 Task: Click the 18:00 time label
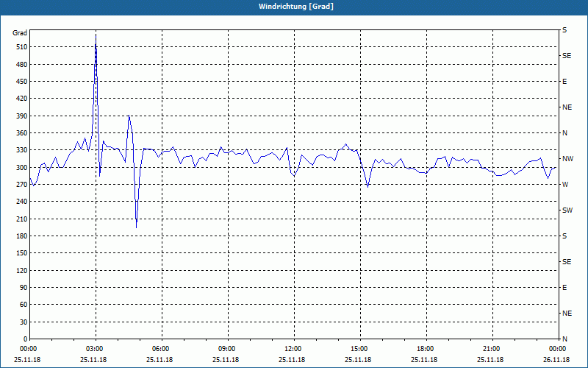(x=426, y=349)
